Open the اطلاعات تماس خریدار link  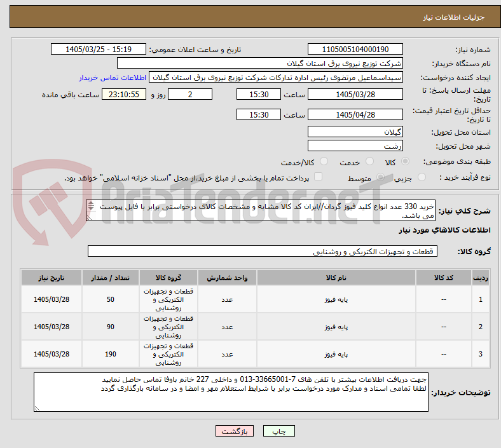point(113,78)
